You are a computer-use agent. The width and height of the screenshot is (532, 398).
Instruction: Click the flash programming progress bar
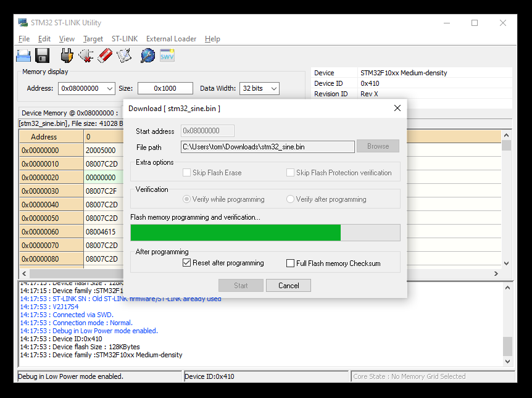[265, 233]
